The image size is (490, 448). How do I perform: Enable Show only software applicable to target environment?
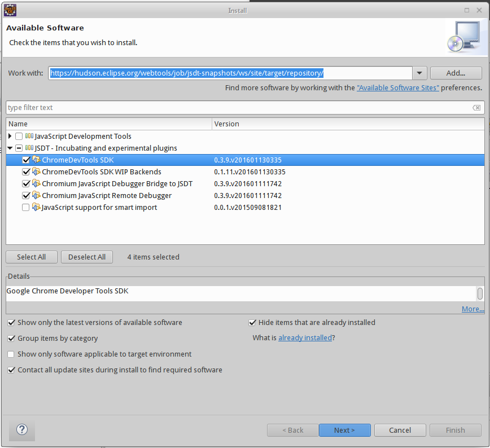[x=11, y=354]
